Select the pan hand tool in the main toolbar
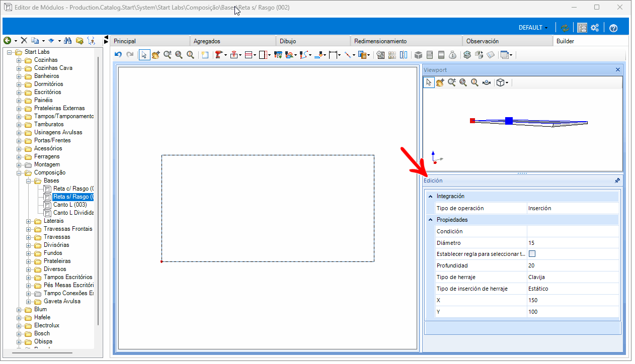635x364 pixels. pos(156,55)
